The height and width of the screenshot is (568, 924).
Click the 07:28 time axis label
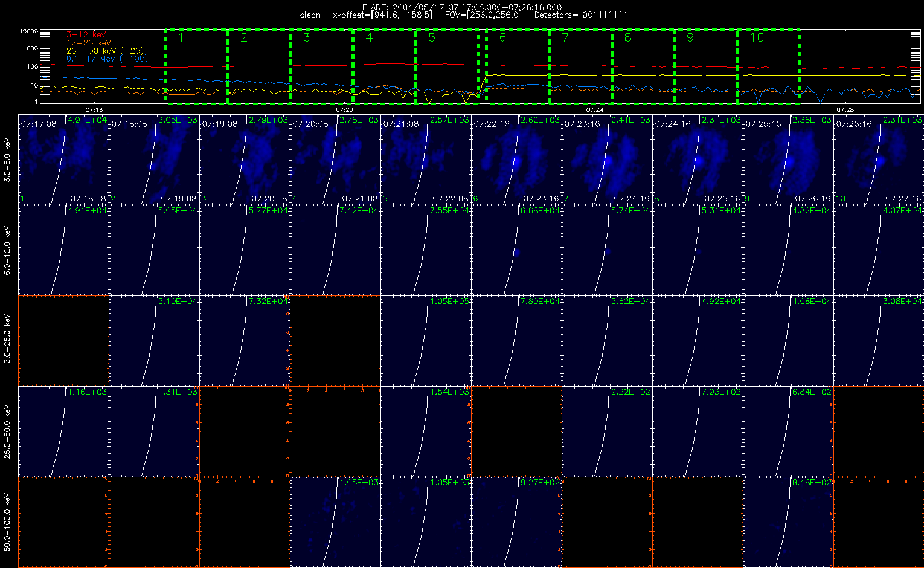pyautogui.click(x=845, y=109)
